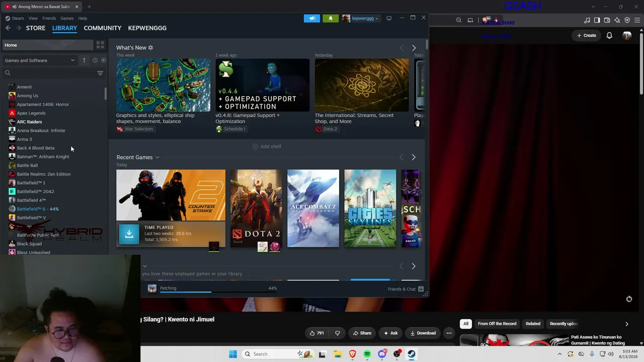The image size is (644, 362).
Task: Open Friends & Chat panel
Action: click(406, 289)
